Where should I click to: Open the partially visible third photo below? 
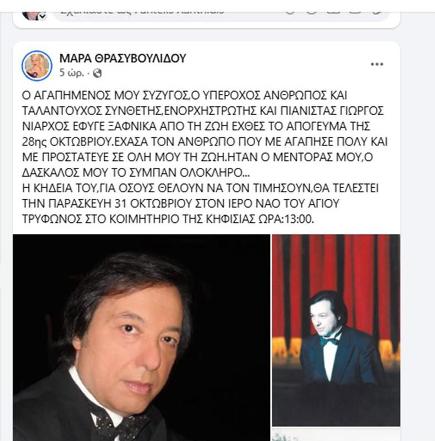336,435
